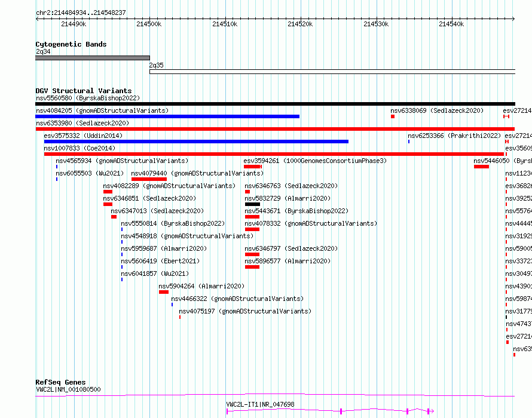Open nsv5443671 (ByrskaBishop2022) label

pos(297,211)
